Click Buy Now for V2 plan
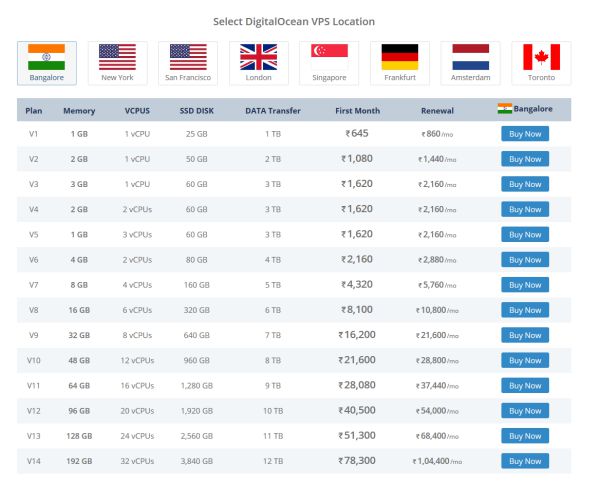The height and width of the screenshot is (485, 599). [525, 159]
